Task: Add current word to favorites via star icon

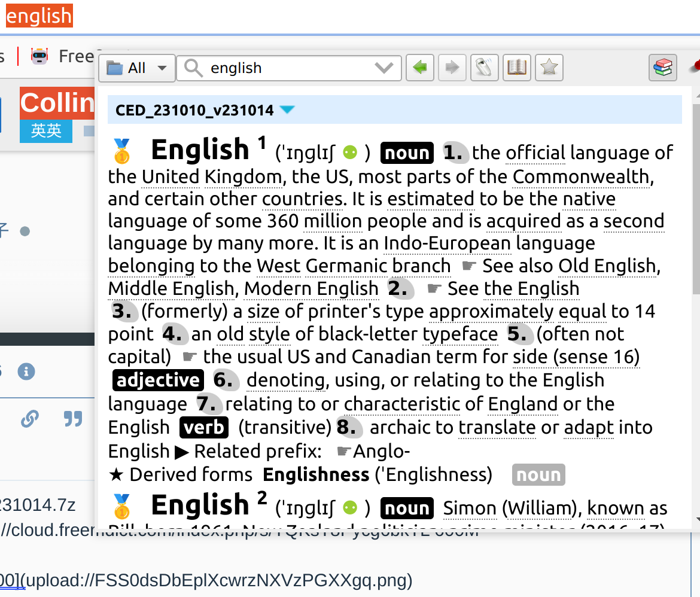Action: (549, 68)
